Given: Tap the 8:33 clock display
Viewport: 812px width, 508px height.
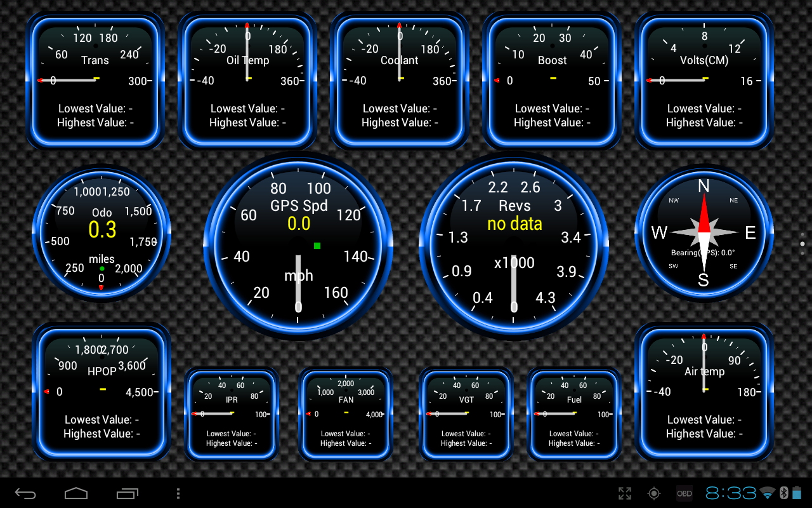Looking at the screenshot, I should click(x=731, y=493).
